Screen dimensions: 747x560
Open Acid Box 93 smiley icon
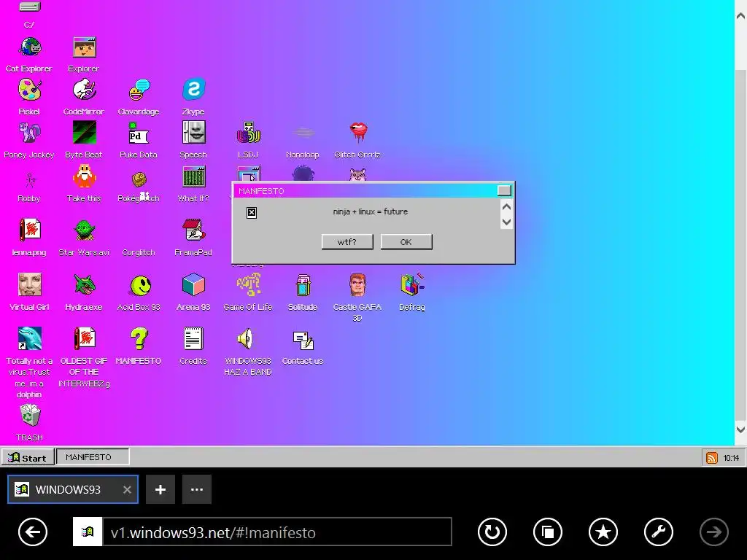pyautogui.click(x=140, y=285)
